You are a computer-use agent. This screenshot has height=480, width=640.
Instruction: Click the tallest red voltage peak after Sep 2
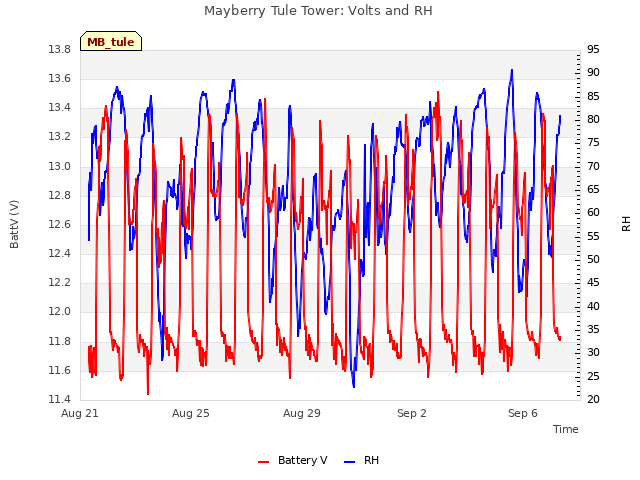438,93
